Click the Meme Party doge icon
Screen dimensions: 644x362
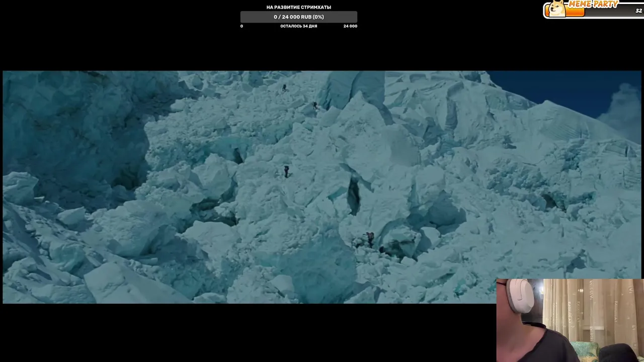click(x=556, y=9)
